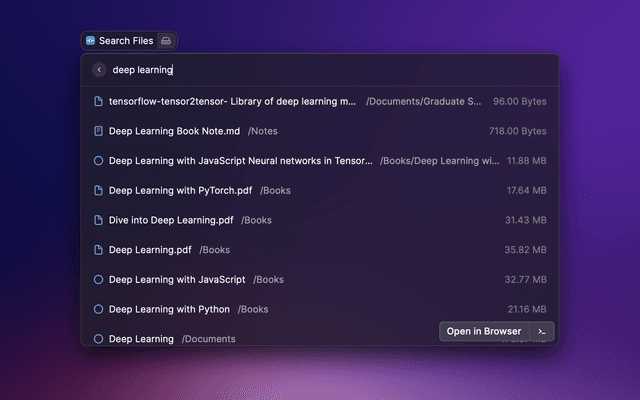Click the file icon beside Deep Learning.pdf

(x=98, y=250)
